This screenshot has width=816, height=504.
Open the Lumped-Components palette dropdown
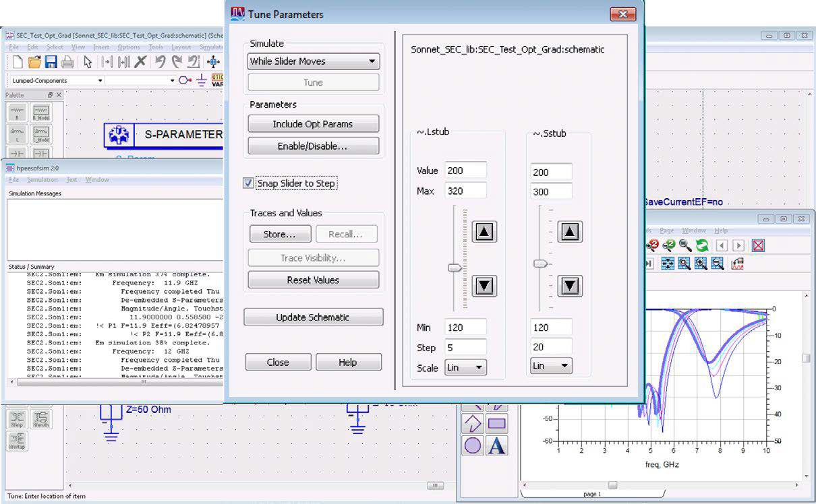pyautogui.click(x=57, y=80)
